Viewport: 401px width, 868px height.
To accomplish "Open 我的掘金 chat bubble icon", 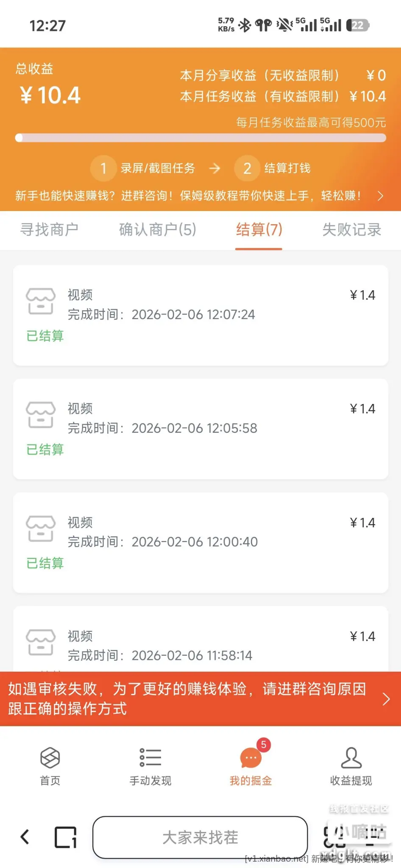I will [251, 758].
